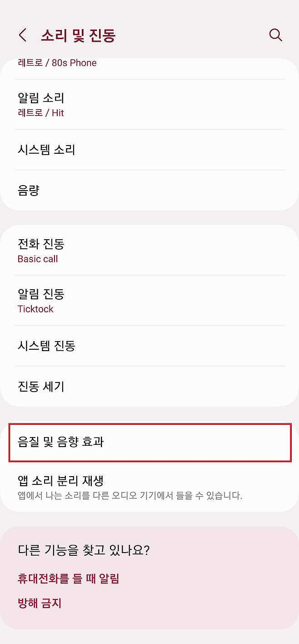Open search with the magnifier icon

[275, 35]
